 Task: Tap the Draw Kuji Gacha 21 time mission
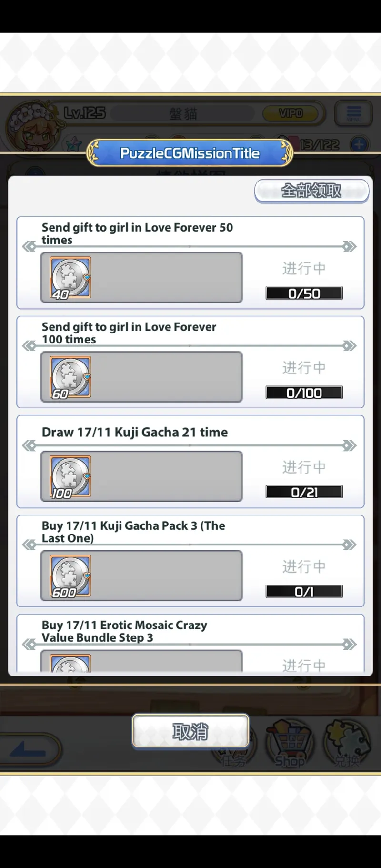point(190,462)
